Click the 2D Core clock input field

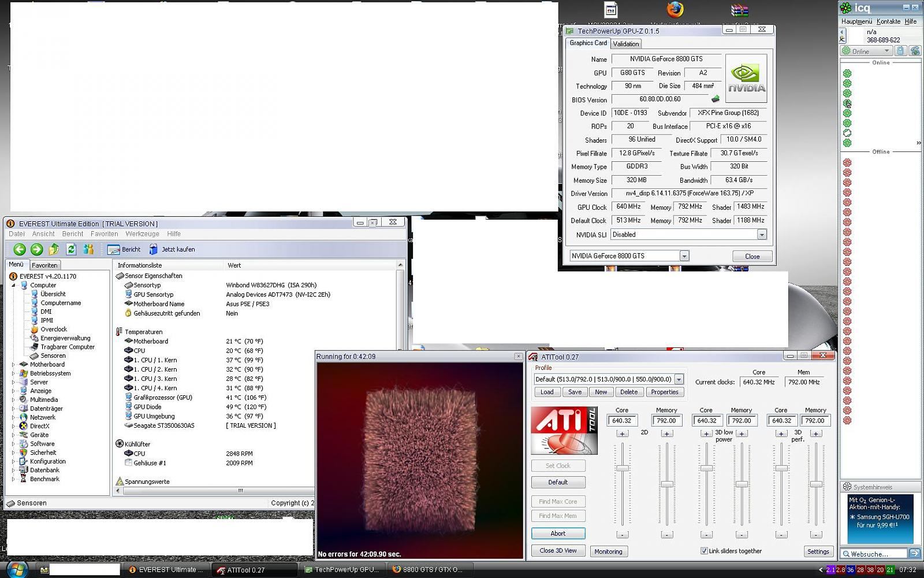[622, 421]
